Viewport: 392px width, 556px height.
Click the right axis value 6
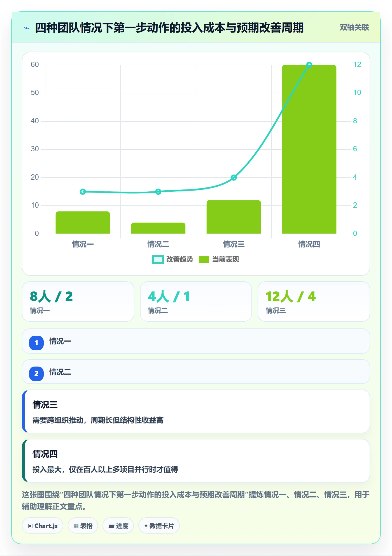pos(355,149)
